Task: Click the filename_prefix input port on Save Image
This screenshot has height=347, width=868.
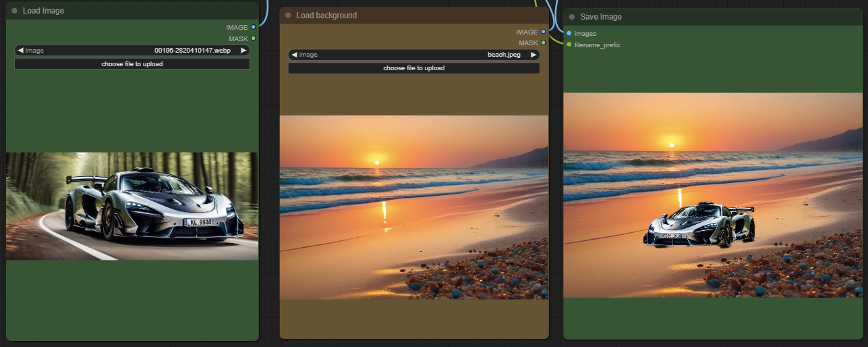Action: pyautogui.click(x=569, y=45)
